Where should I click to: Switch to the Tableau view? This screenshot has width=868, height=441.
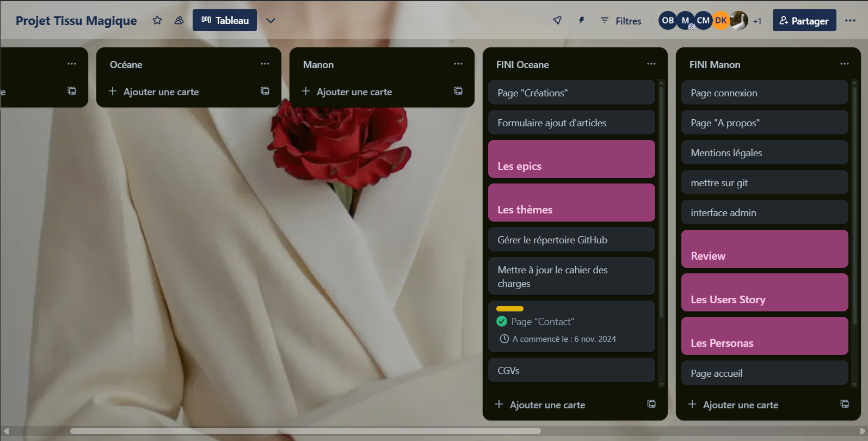point(225,21)
